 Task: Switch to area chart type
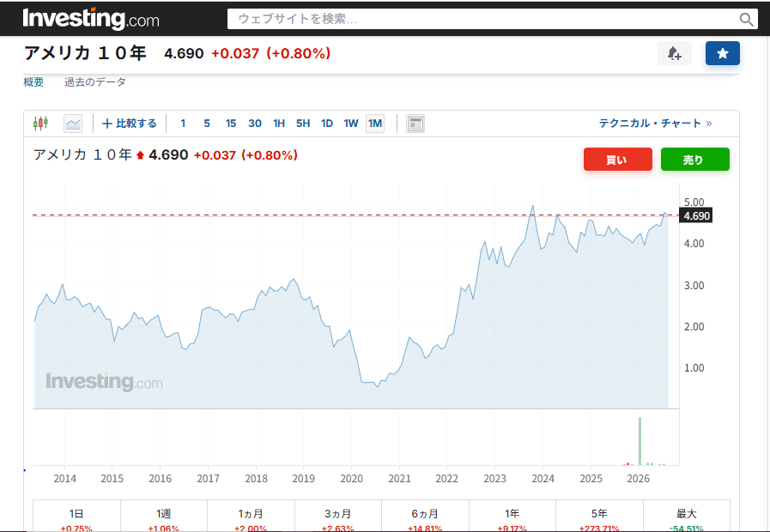[73, 124]
